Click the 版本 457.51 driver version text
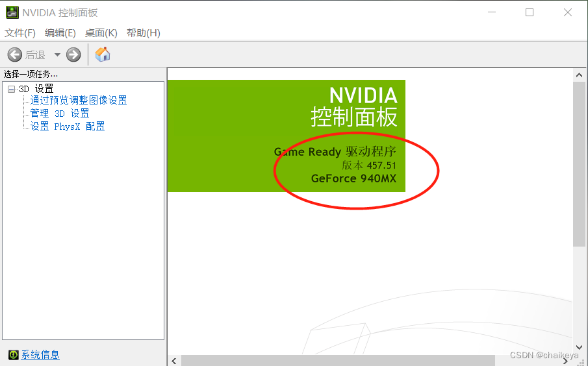The width and height of the screenshot is (588, 366). tap(369, 165)
